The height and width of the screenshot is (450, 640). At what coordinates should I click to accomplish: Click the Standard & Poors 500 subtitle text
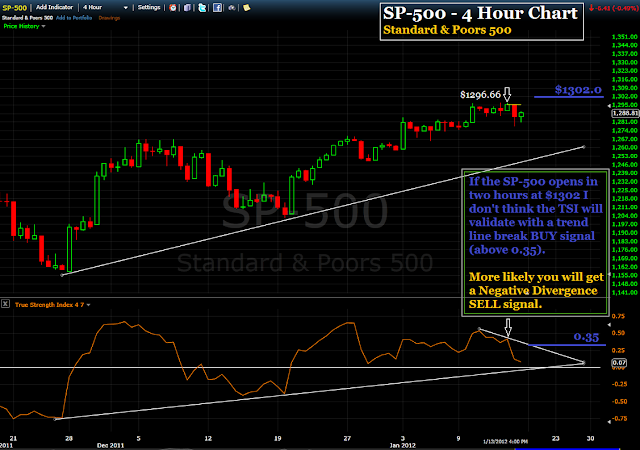pos(447,30)
